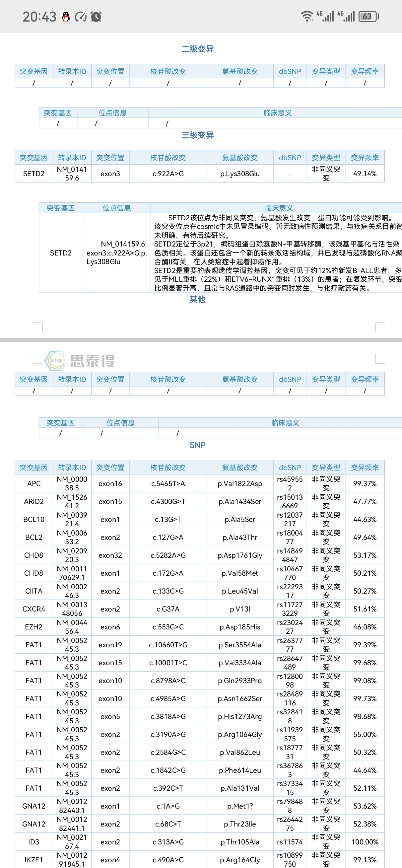The height and width of the screenshot is (868, 402).
Task: Tap c.4985A>G in FAT1 row
Action: click(168, 698)
